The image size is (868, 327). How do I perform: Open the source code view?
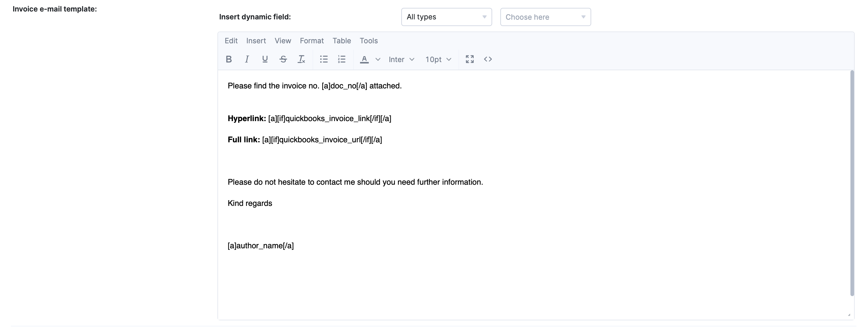pyautogui.click(x=488, y=59)
